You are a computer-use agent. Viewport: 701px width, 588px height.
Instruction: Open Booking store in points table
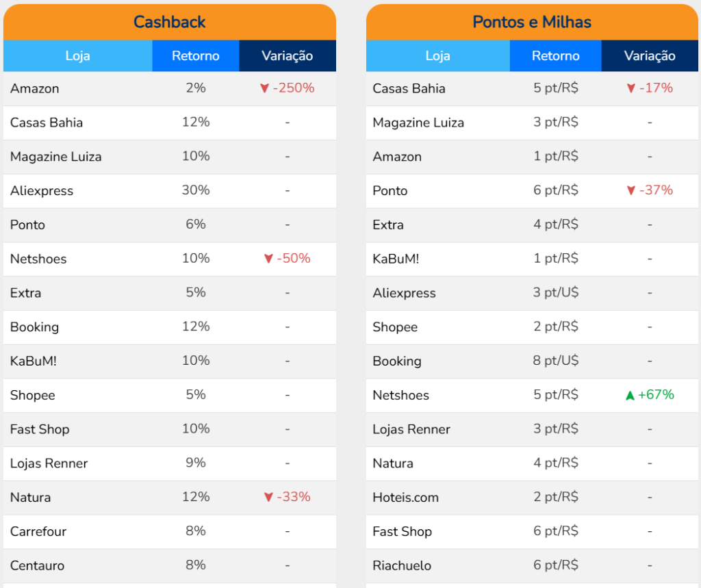pos(397,361)
